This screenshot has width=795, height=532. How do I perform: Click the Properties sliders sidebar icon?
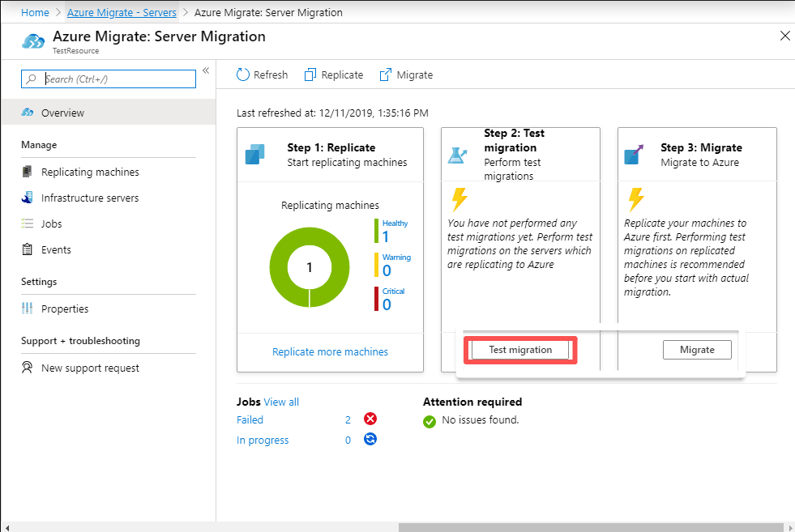point(28,308)
